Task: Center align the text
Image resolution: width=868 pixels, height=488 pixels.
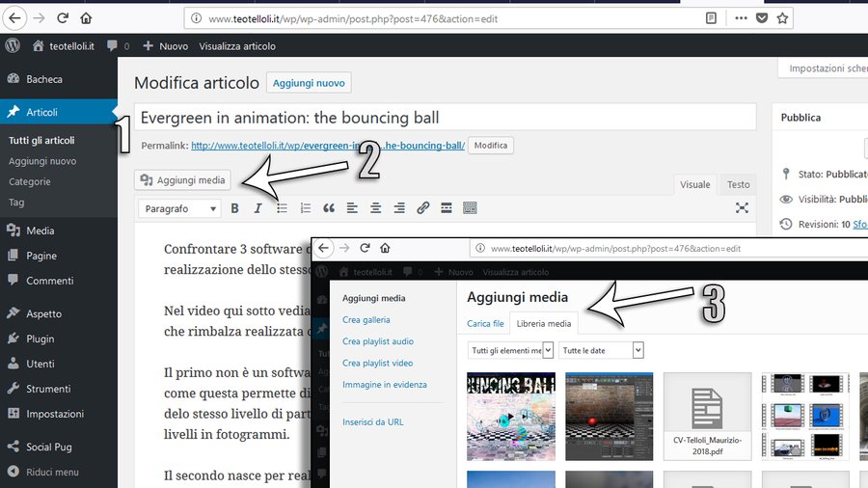Action: tap(375, 208)
